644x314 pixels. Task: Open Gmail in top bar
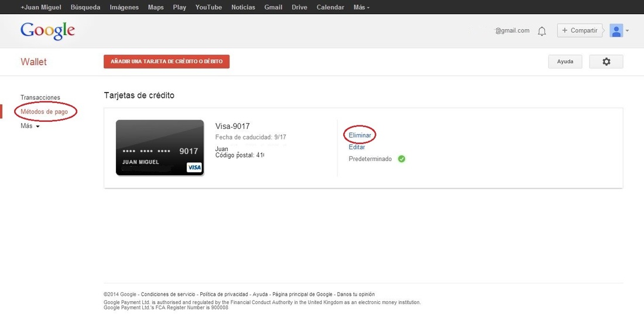click(273, 8)
